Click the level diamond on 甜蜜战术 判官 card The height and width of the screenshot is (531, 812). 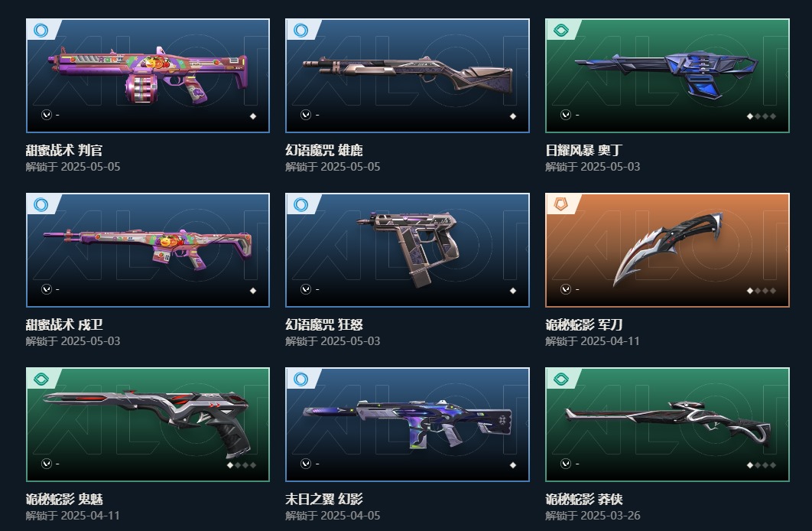(x=253, y=116)
